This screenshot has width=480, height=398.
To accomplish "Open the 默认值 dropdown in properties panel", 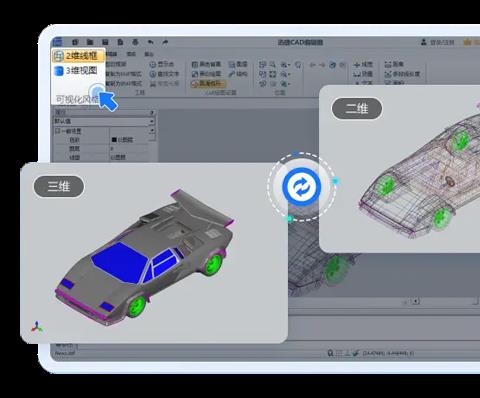I will [104, 121].
